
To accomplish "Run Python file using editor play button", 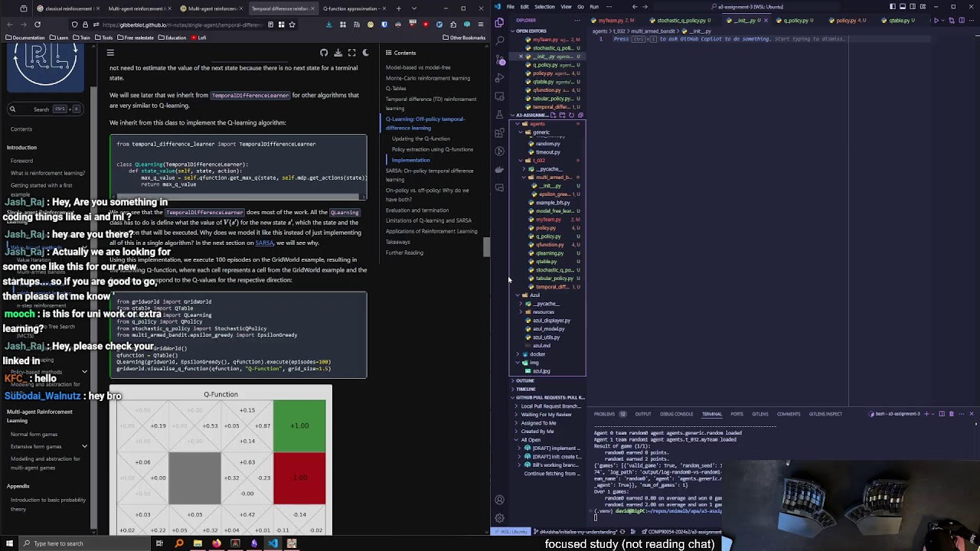I will point(936,21).
